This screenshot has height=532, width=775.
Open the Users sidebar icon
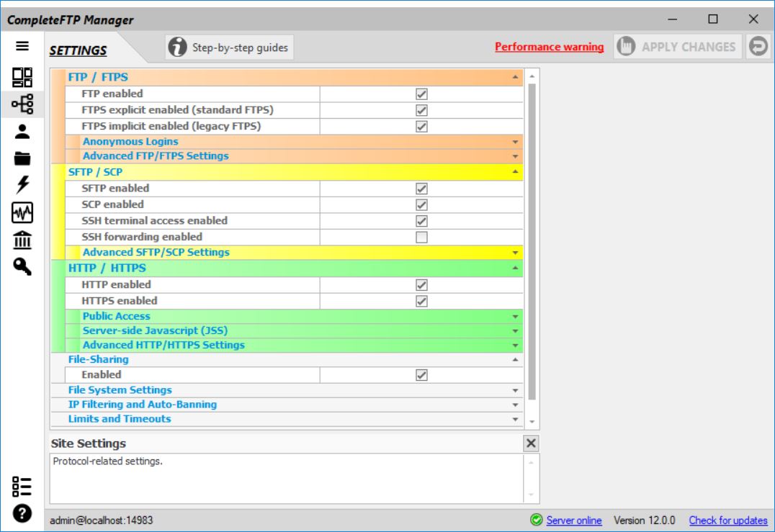click(x=22, y=132)
